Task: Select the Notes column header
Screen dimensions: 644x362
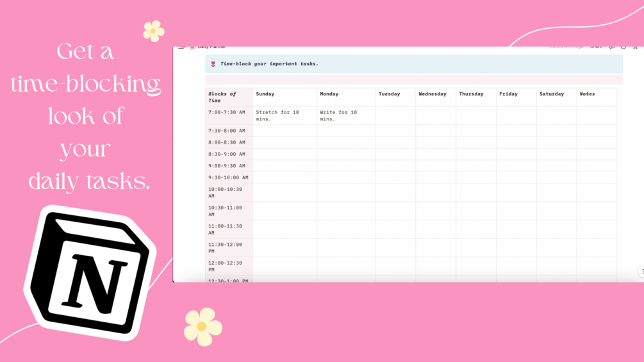Action: tap(597, 97)
